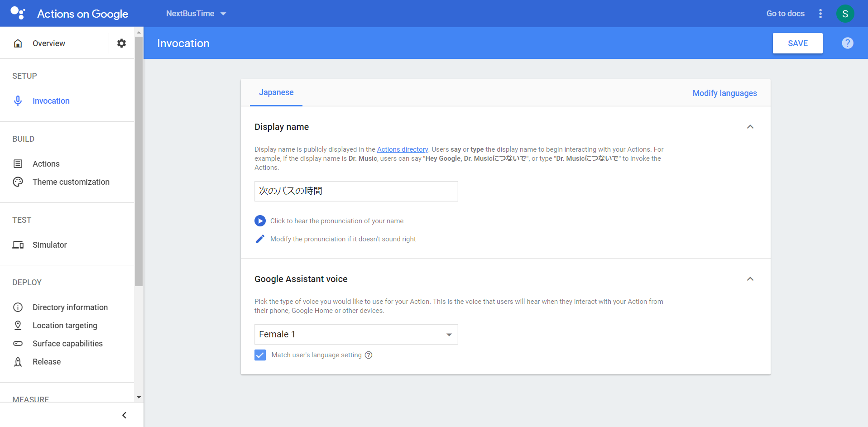Open project settings gear icon

click(121, 43)
